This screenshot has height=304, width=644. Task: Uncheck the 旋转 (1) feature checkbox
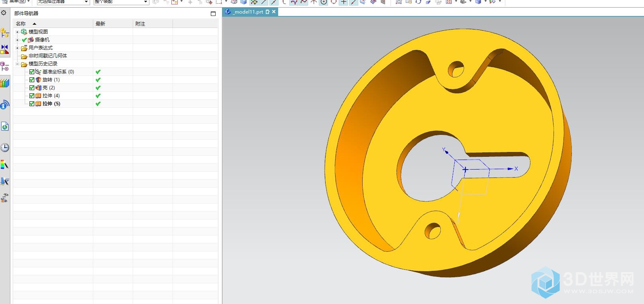click(x=32, y=80)
